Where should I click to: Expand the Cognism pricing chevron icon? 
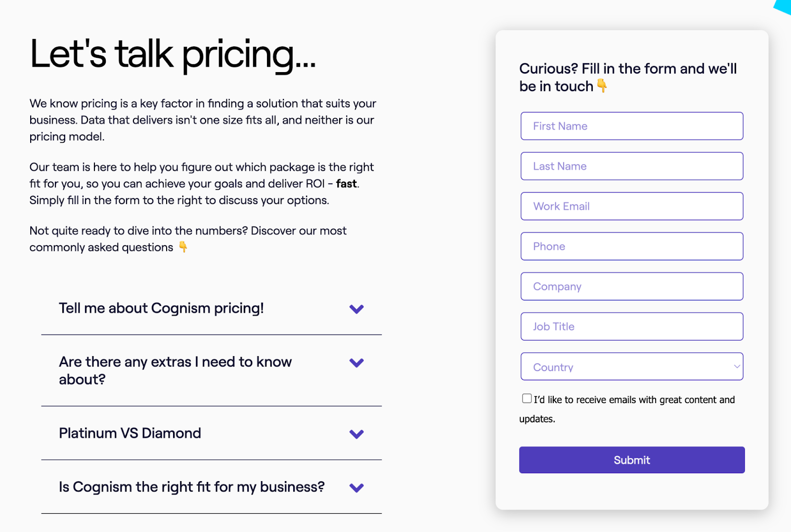click(x=356, y=309)
